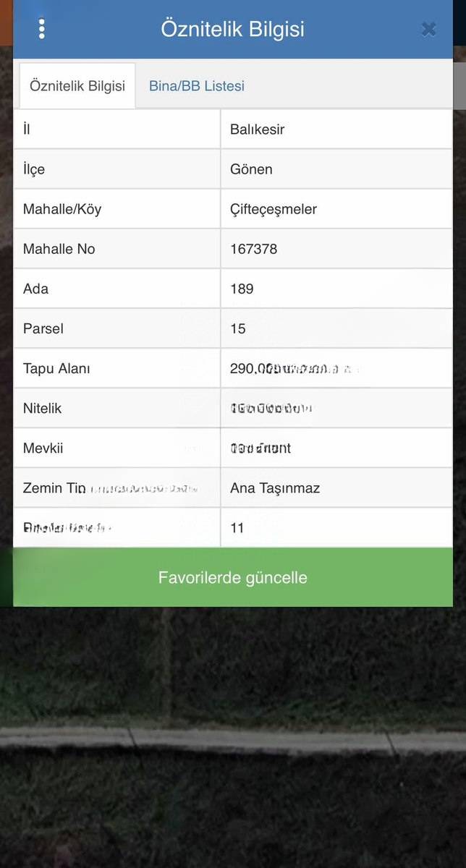Click the Parsel value 15
Image resolution: width=466 pixels, height=868 pixels.
[238, 328]
